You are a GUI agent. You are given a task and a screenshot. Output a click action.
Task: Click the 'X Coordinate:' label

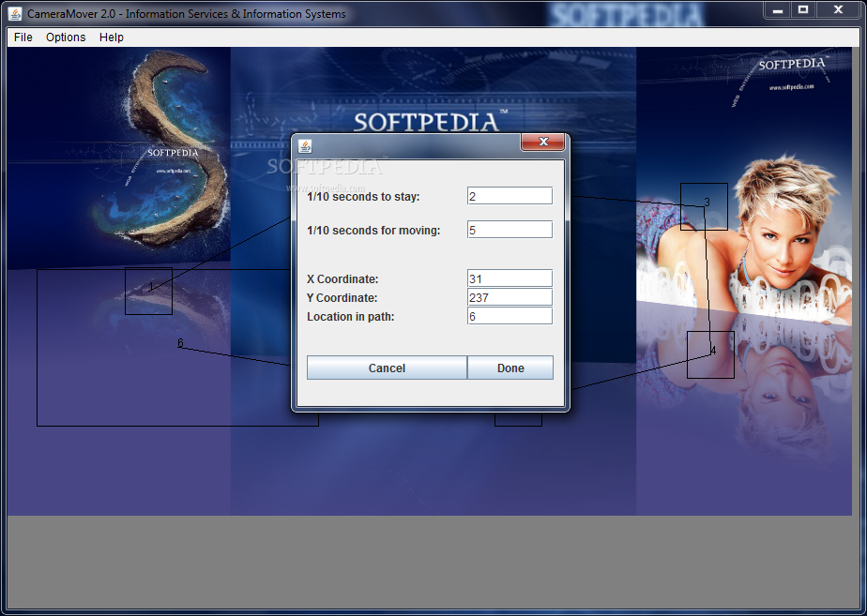click(342, 279)
